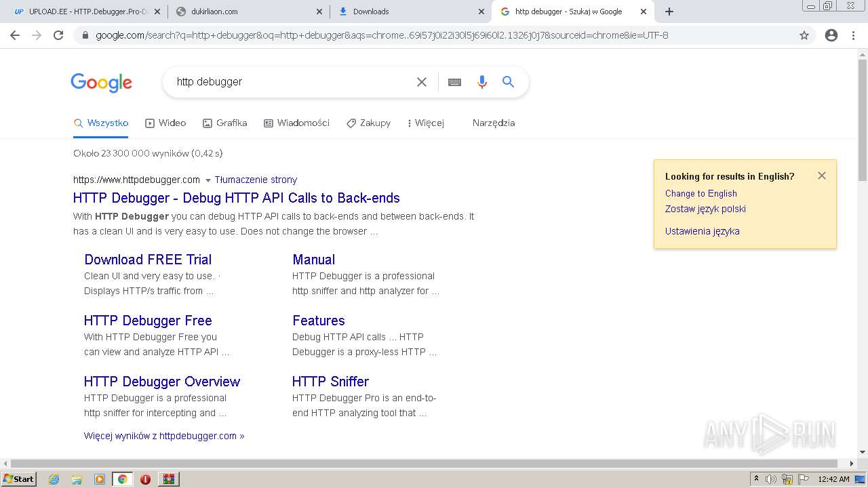This screenshot has height=488, width=868.
Task: Show hidden tray icons
Action: click(x=757, y=479)
